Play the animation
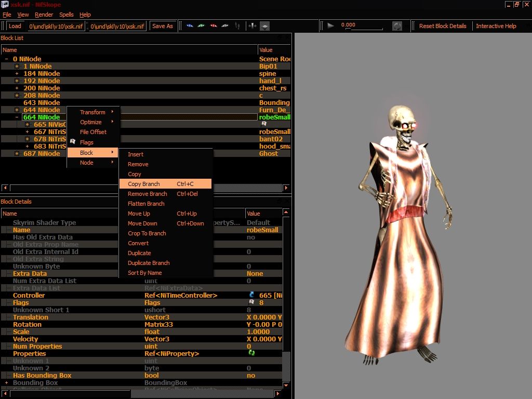 [x=330, y=26]
